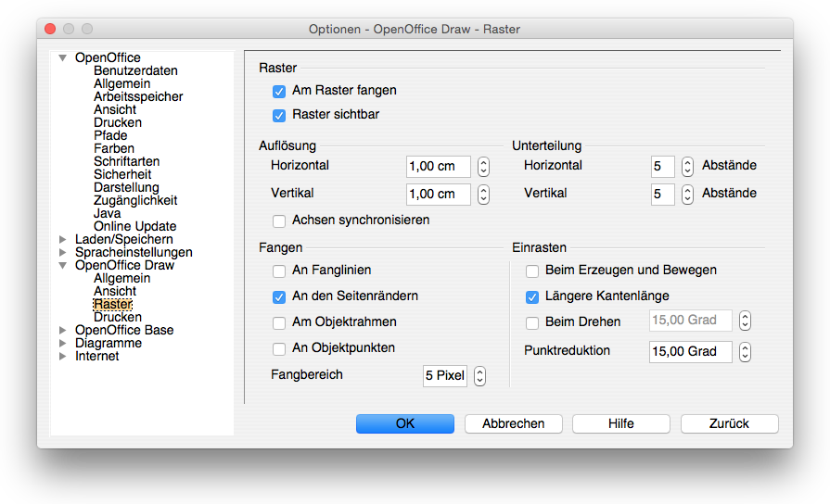The image size is (830, 504).
Task: Collapse the OpenOffice tree node
Action: tap(63, 57)
